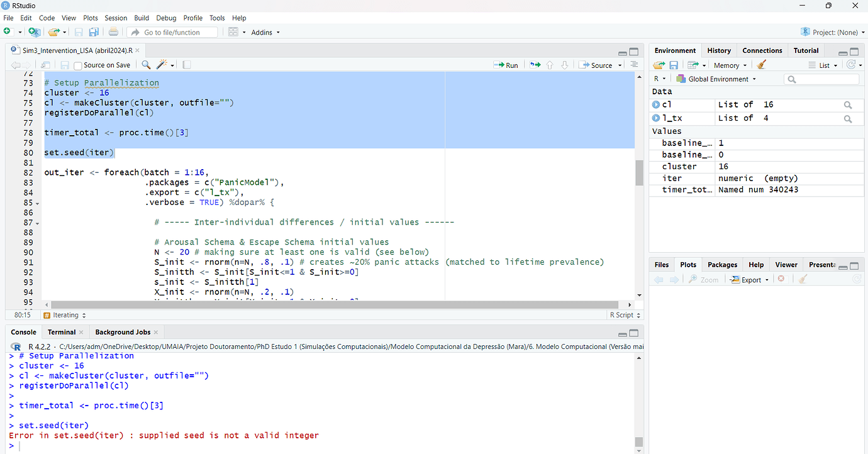
Task: Compile a report from the notebook icon
Action: [185, 65]
